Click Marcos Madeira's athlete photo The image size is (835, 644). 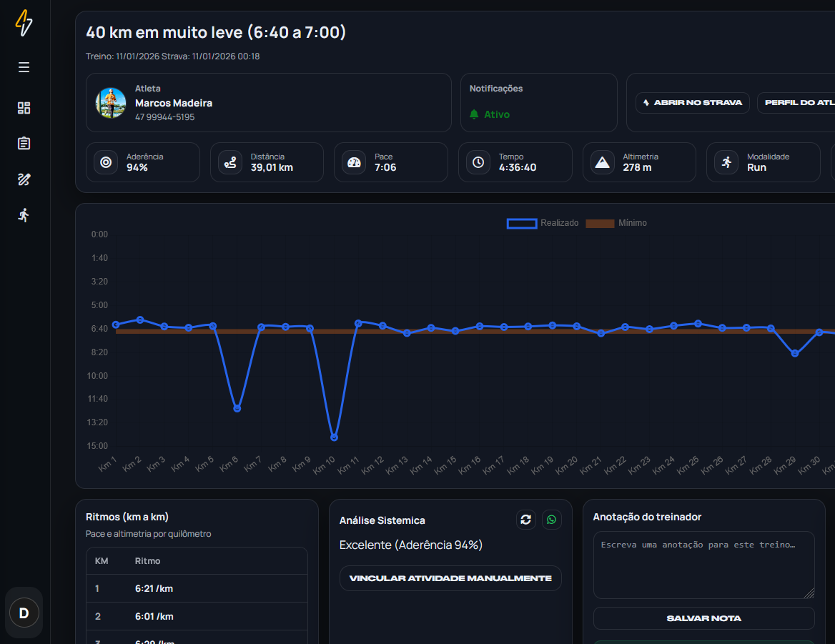tap(111, 103)
